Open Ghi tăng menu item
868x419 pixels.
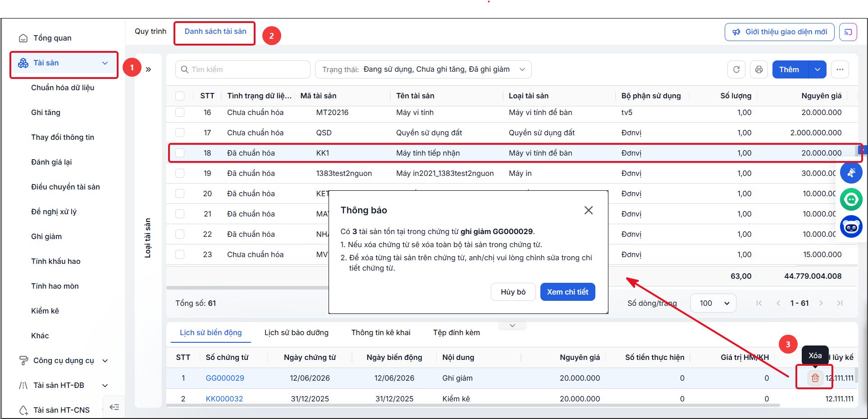point(46,113)
